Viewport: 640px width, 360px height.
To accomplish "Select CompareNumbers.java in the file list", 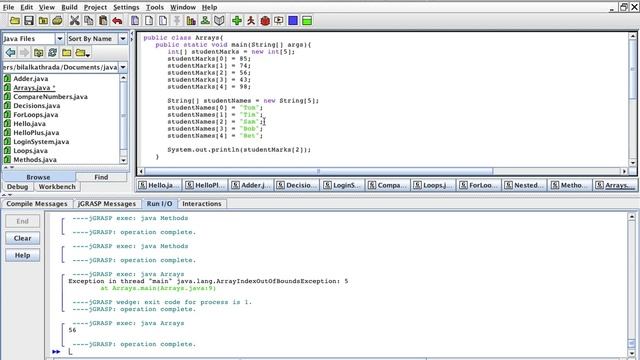I will click(50, 97).
